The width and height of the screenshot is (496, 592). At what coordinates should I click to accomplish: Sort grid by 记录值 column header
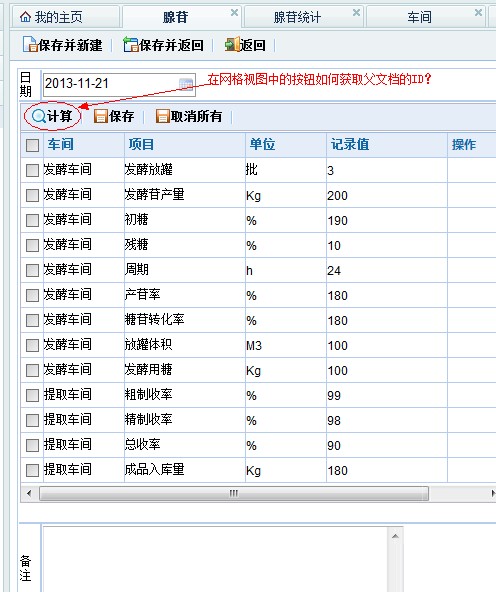(x=350, y=145)
